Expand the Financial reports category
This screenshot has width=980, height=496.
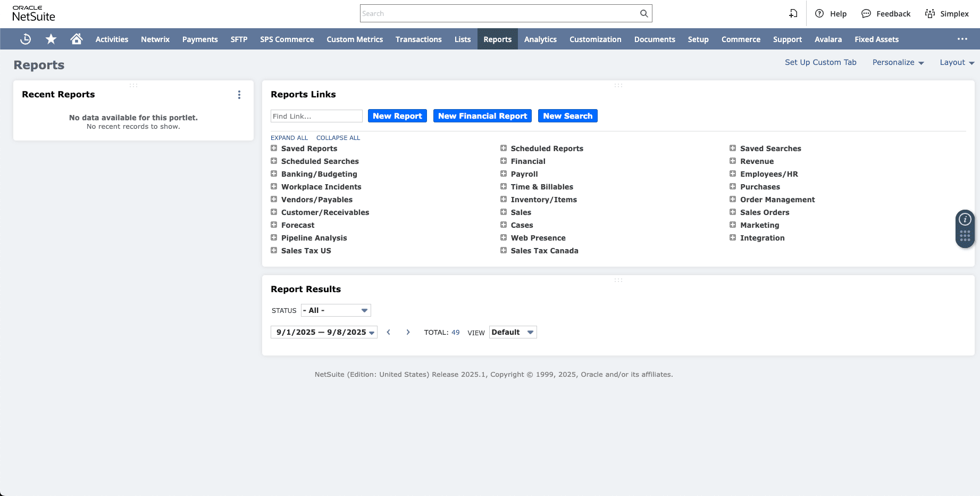[504, 161]
